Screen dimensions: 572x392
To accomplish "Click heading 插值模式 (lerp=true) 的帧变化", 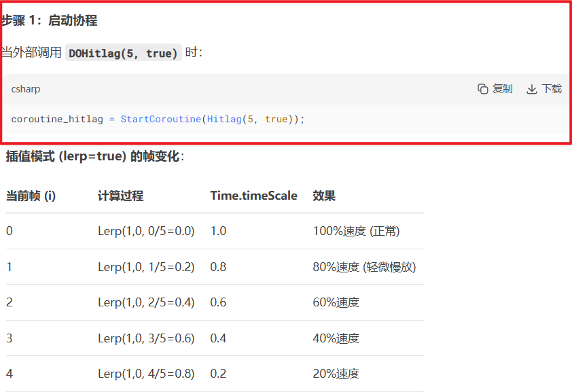I will click(x=95, y=156).
